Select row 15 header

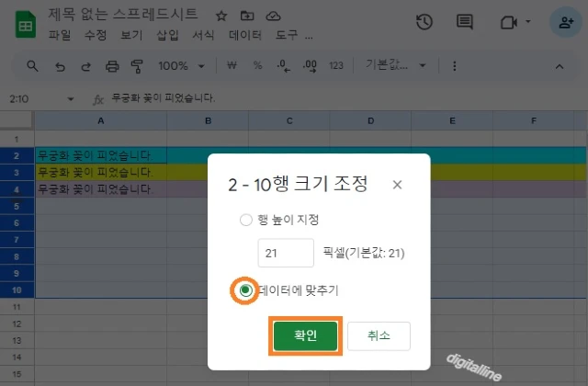[17, 374]
